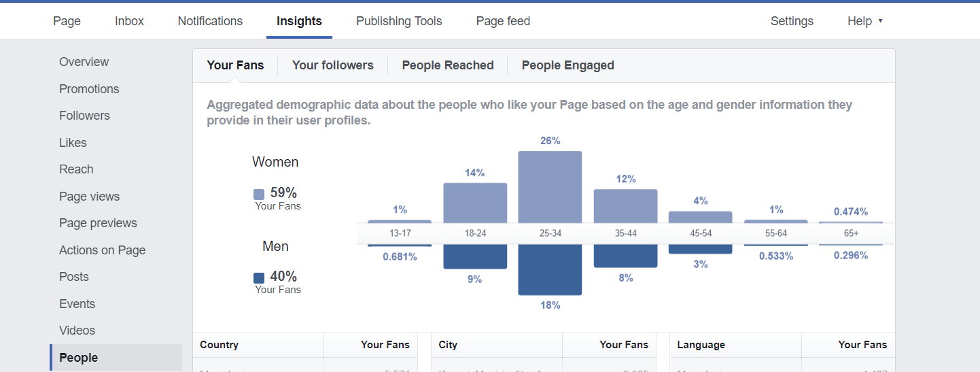The image size is (980, 372).
Task: Click the women 18-24 bar at 14%
Action: (475, 203)
